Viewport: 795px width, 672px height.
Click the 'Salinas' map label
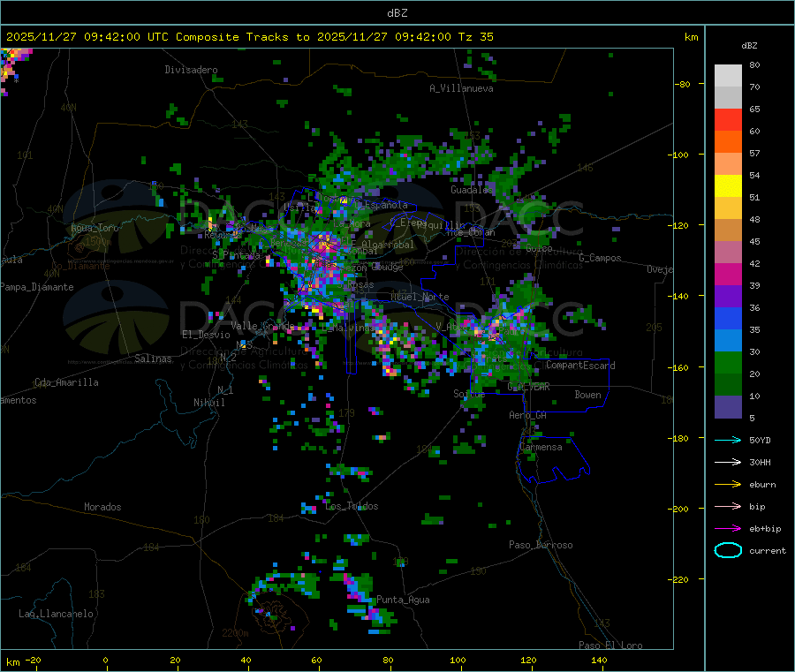coord(153,359)
